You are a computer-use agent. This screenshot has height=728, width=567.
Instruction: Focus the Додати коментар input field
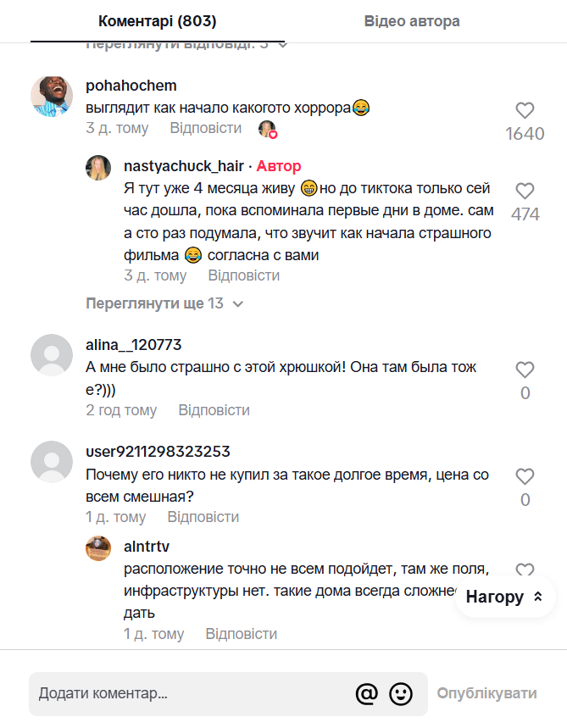(191, 694)
